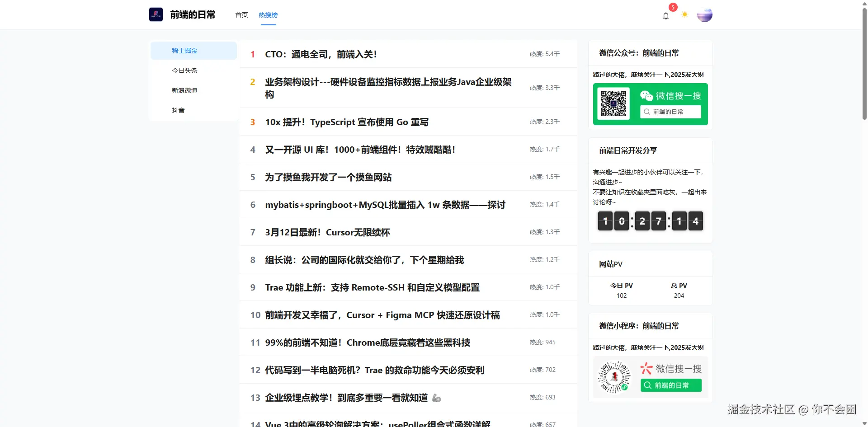Toggle dark mode with the sun icon

pyautogui.click(x=684, y=14)
